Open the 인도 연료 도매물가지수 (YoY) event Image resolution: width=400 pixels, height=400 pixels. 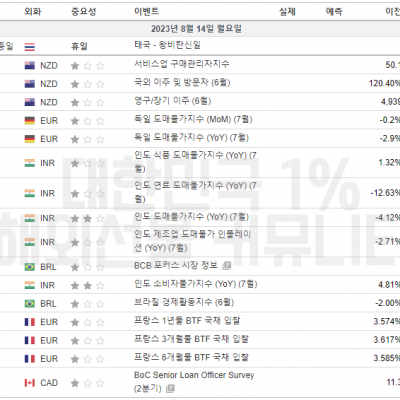pyautogui.click(x=195, y=192)
